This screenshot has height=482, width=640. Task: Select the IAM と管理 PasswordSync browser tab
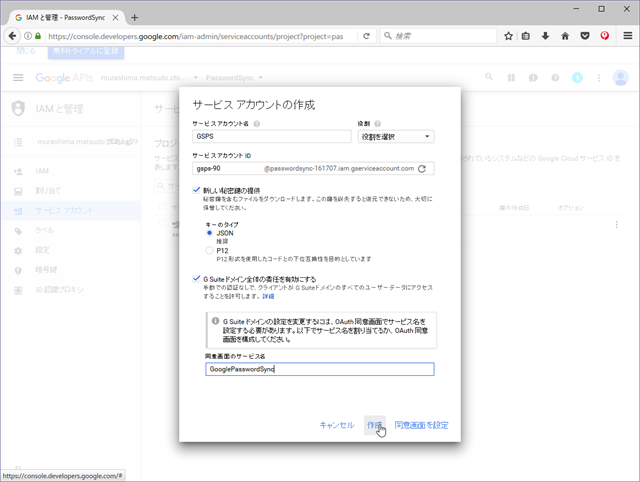[x=67, y=18]
